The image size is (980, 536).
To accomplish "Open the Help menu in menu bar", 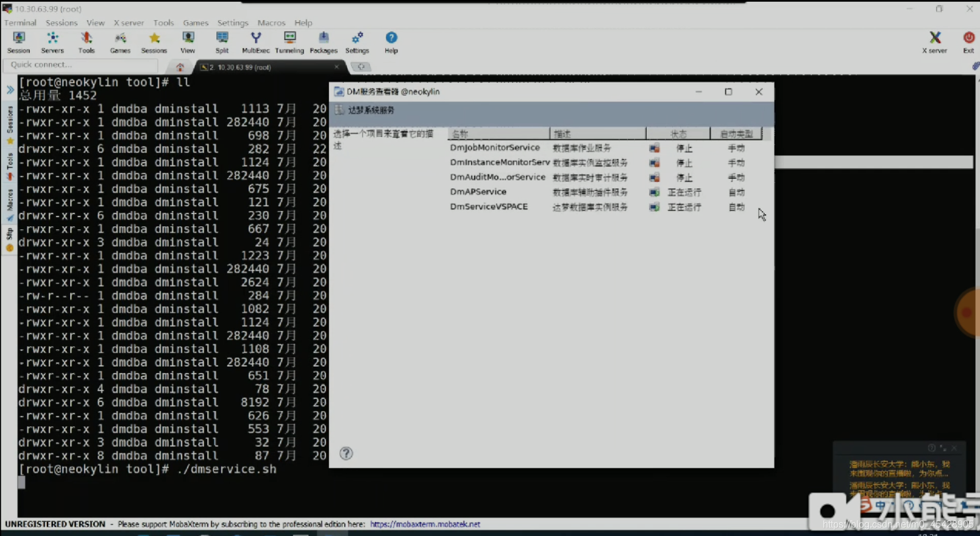I will coord(303,23).
